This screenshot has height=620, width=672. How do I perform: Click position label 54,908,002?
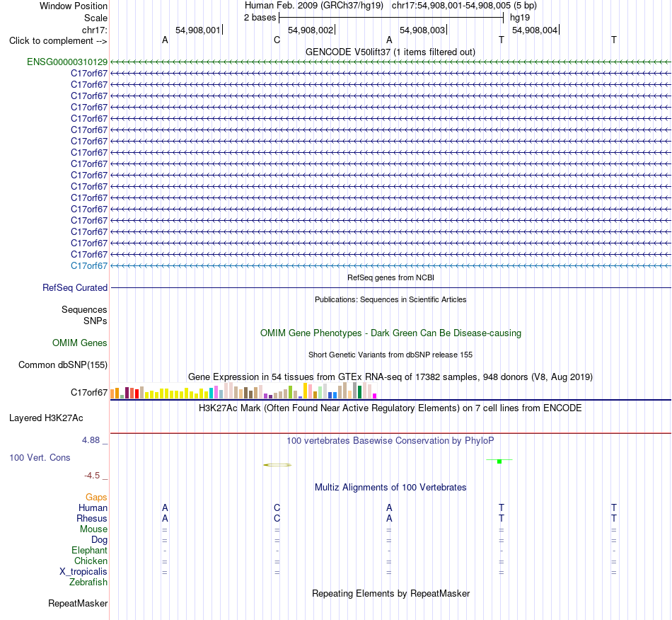(311, 30)
